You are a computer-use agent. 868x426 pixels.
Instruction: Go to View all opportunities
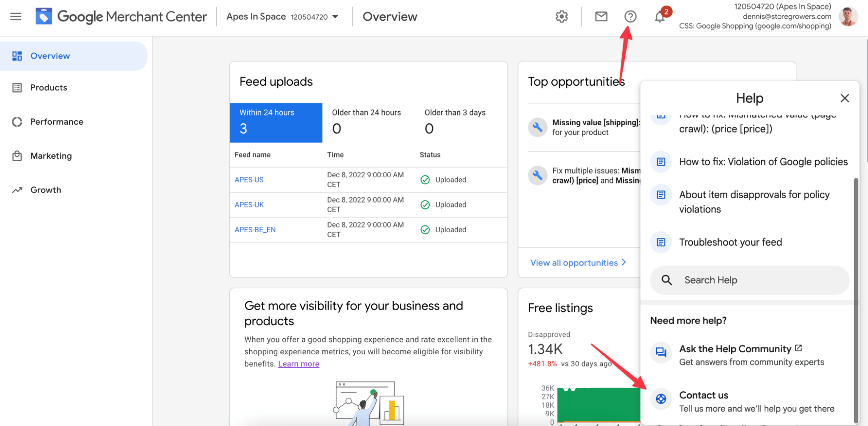pos(578,263)
